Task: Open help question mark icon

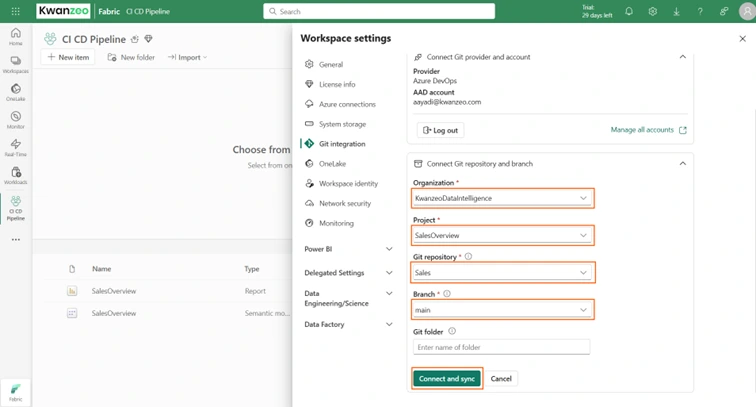Action: coord(700,11)
